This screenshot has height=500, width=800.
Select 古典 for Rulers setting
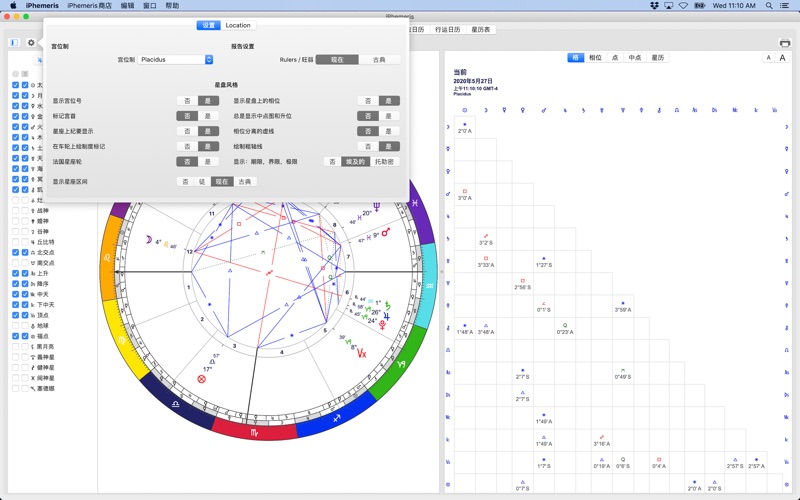click(380, 60)
